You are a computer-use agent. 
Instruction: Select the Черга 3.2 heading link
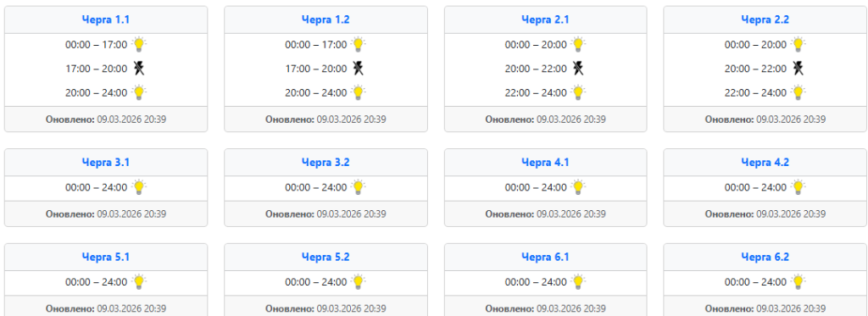325,163
